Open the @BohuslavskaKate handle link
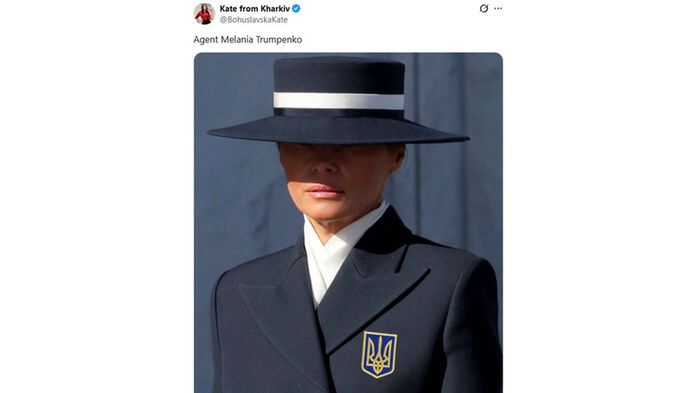This screenshot has width=699, height=393. [254, 20]
